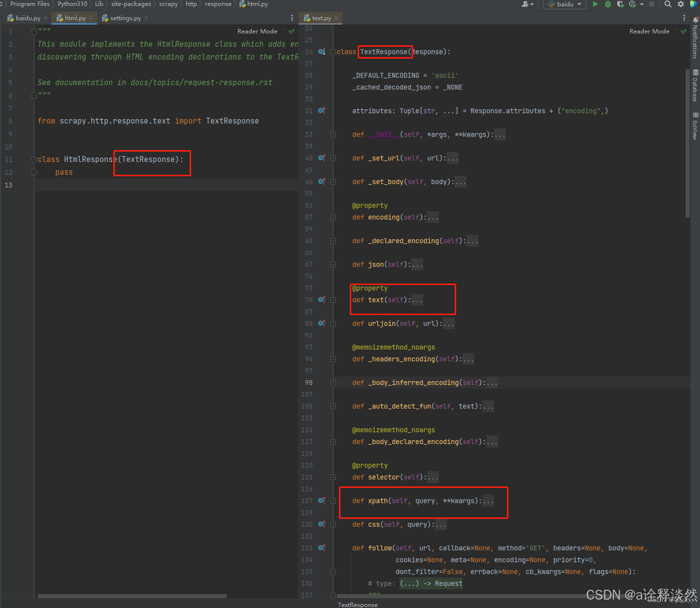Screen dimensions: 700x608
Task: Click gutter override icon on line 40
Action: coord(322,158)
